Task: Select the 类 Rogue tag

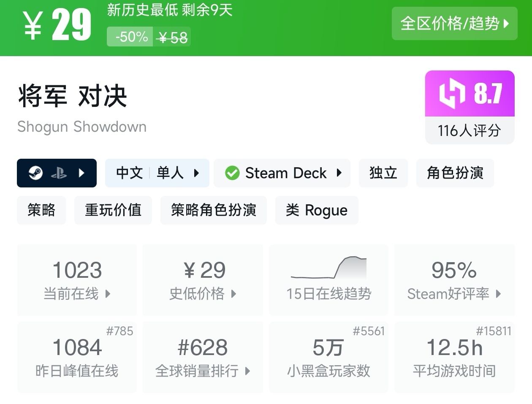Action: coord(317,210)
